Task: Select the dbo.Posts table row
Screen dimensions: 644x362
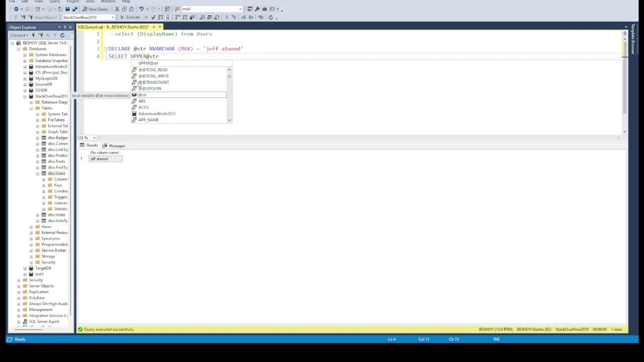Action: pos(56,161)
